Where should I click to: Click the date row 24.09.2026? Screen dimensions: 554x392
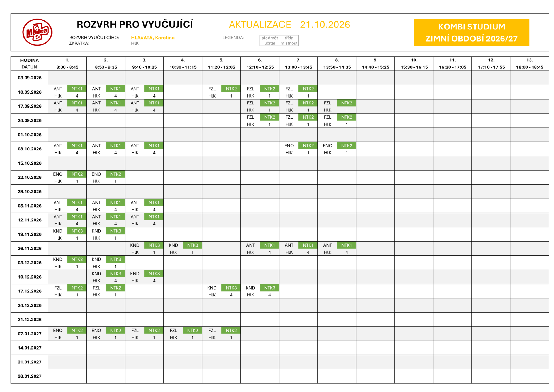tap(29, 120)
